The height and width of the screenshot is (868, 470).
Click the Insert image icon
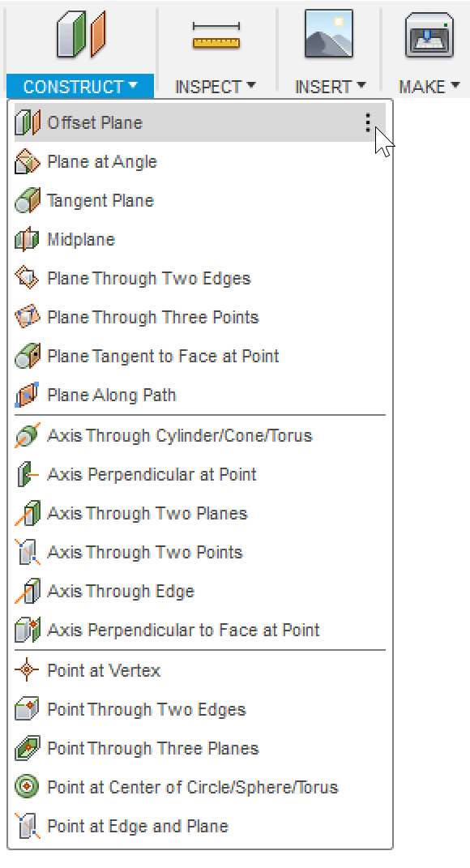(x=329, y=34)
